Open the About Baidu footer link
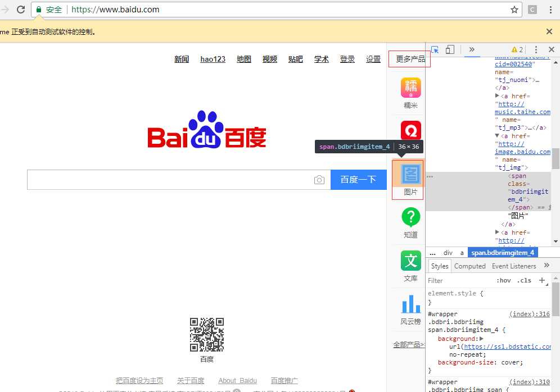The image size is (560, 392). point(237,381)
